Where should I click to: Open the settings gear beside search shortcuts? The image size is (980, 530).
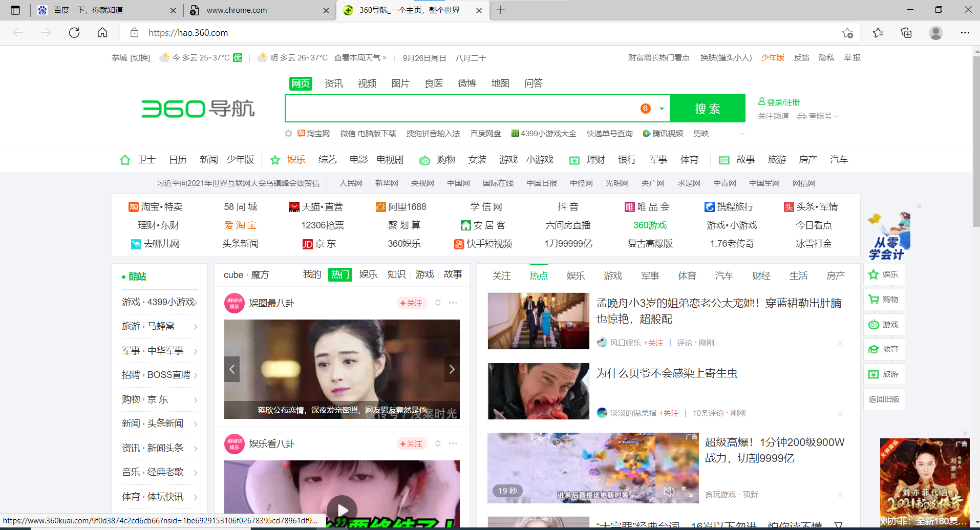[x=288, y=133]
